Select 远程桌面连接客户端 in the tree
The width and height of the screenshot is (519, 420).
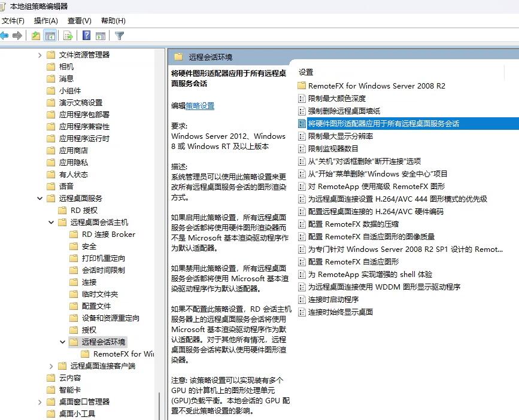tap(102, 366)
